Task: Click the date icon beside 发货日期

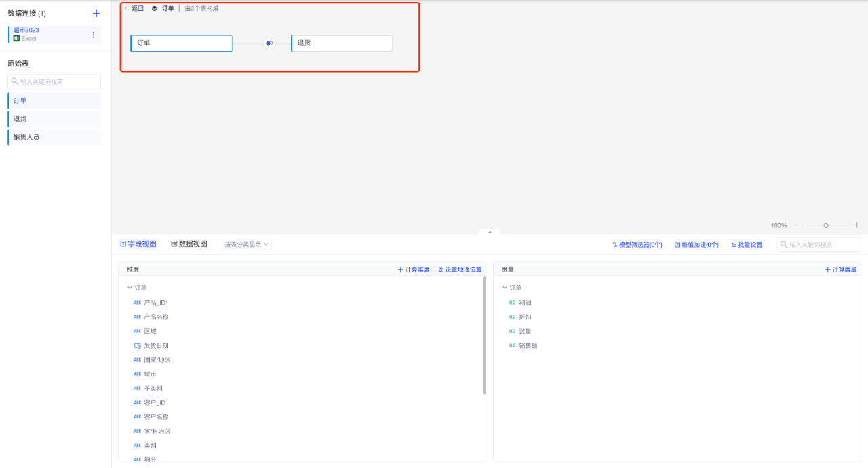Action: pos(138,346)
